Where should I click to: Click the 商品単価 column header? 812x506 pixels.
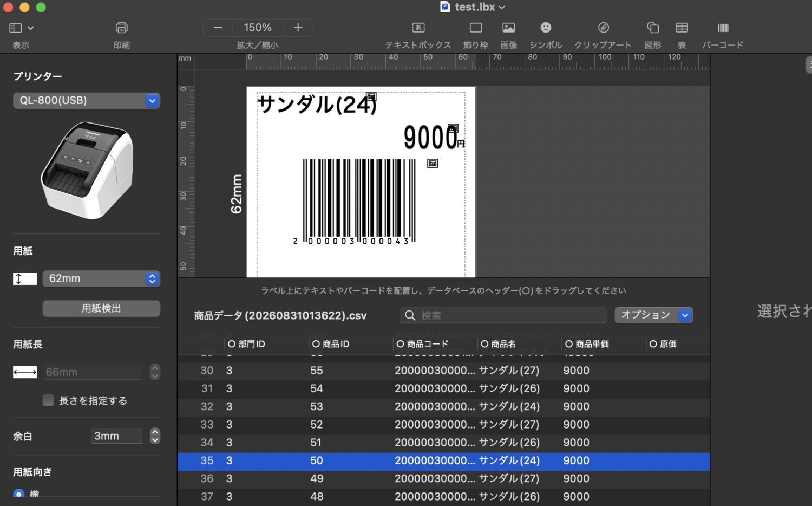point(587,344)
